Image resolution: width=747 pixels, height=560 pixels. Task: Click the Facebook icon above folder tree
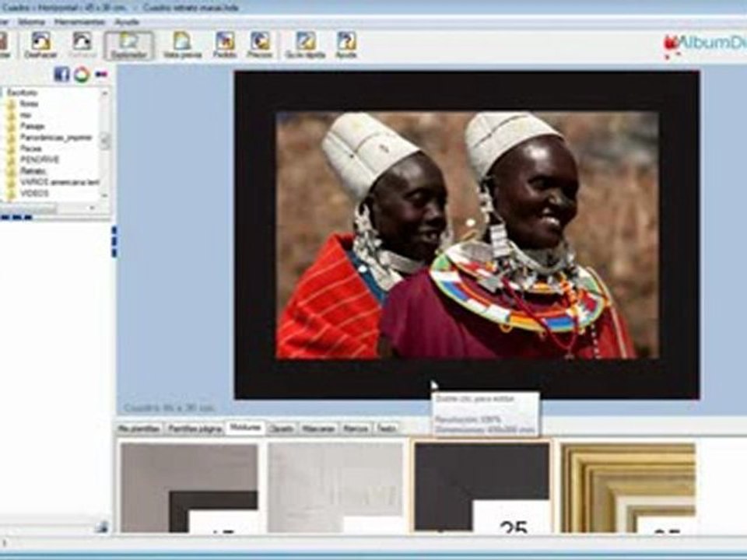[x=61, y=75]
